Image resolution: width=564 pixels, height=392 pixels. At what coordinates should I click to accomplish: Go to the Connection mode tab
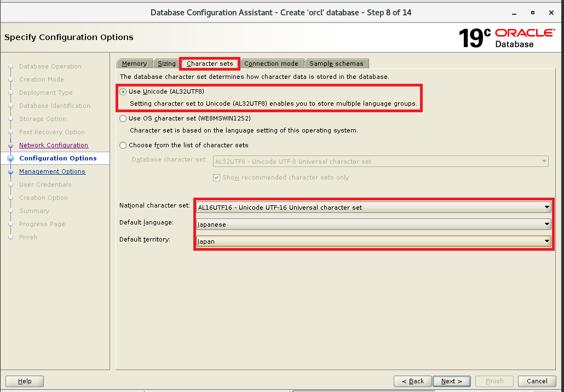point(271,64)
